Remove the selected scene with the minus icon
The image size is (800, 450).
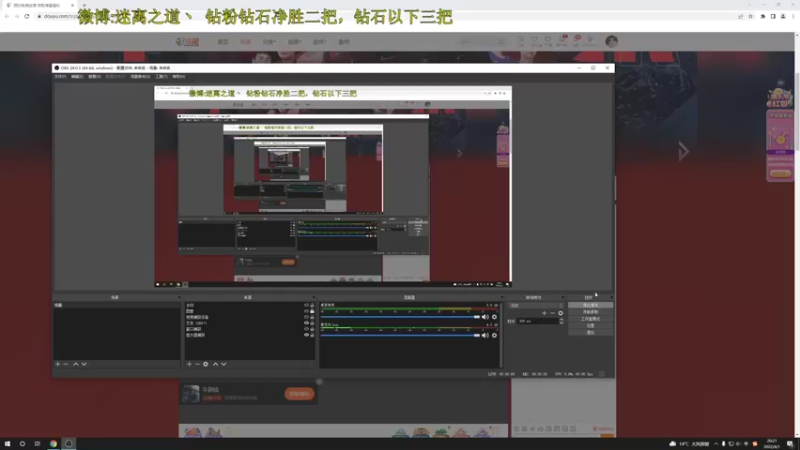[x=66, y=364]
